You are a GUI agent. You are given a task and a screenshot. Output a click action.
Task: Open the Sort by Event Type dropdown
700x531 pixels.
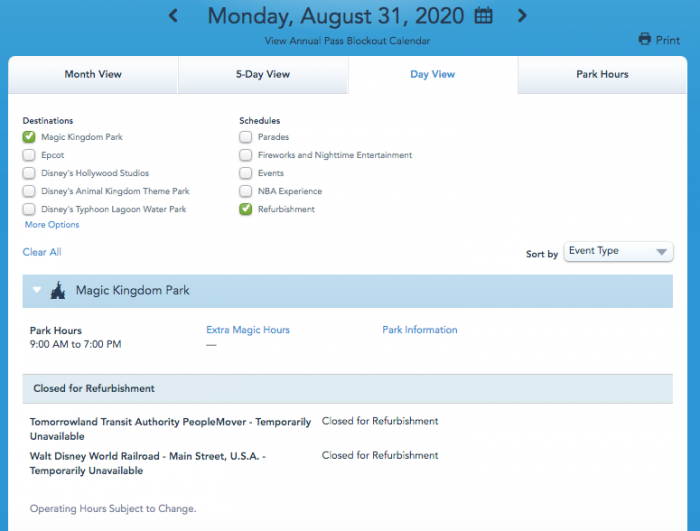[x=618, y=252]
